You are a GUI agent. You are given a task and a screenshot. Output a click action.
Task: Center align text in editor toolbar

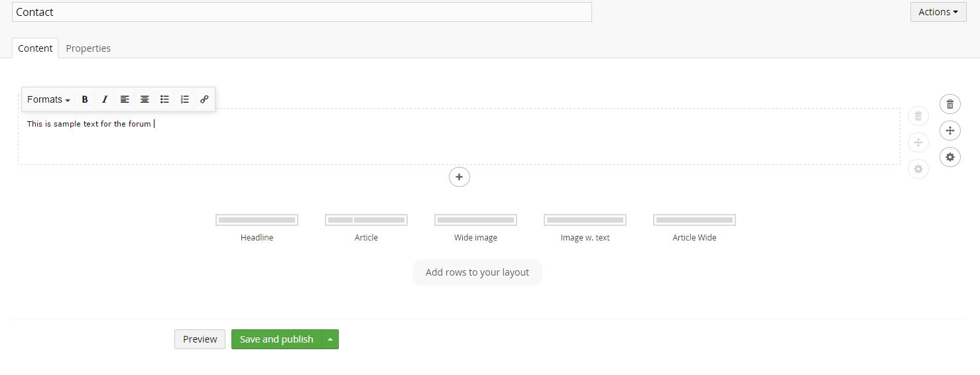coord(145,99)
